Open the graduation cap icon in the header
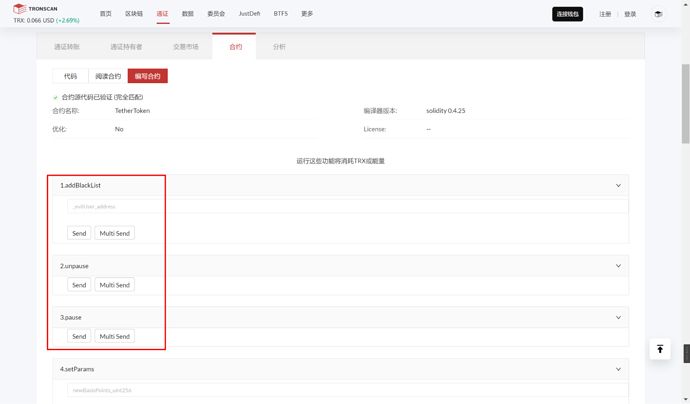This screenshot has height=404, width=690. point(658,14)
